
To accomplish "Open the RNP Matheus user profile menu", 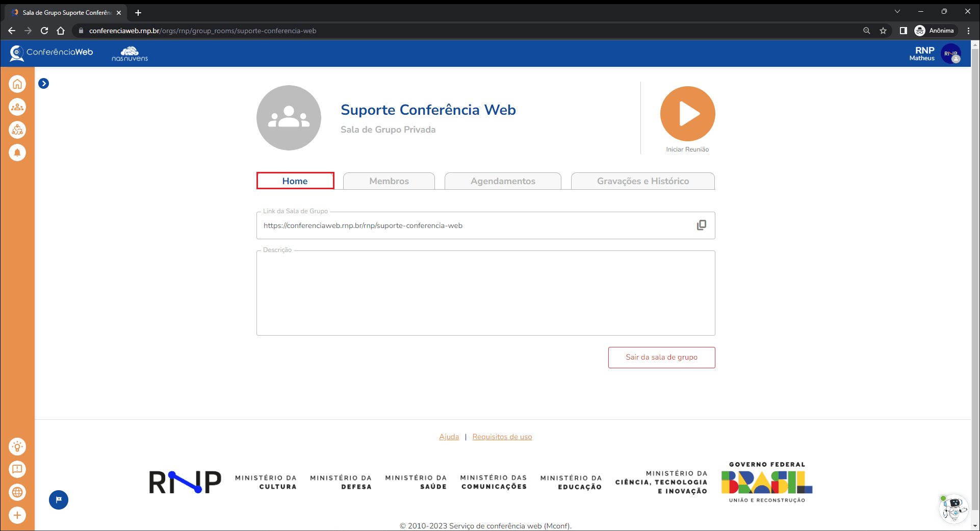I will pos(950,54).
